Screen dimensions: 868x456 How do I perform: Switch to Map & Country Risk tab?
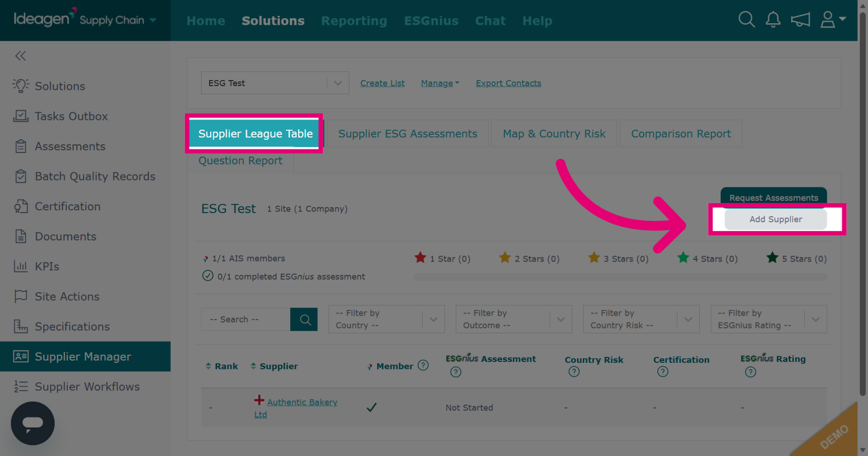[x=554, y=133]
